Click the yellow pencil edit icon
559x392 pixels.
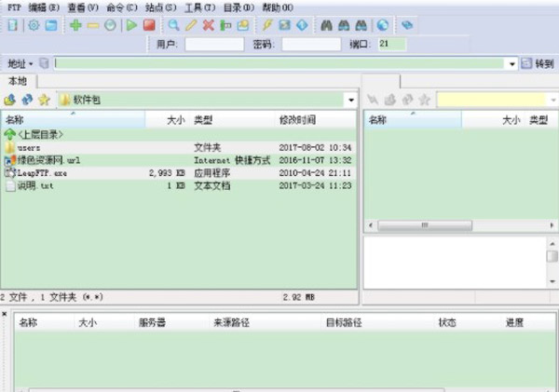pyautogui.click(x=191, y=25)
